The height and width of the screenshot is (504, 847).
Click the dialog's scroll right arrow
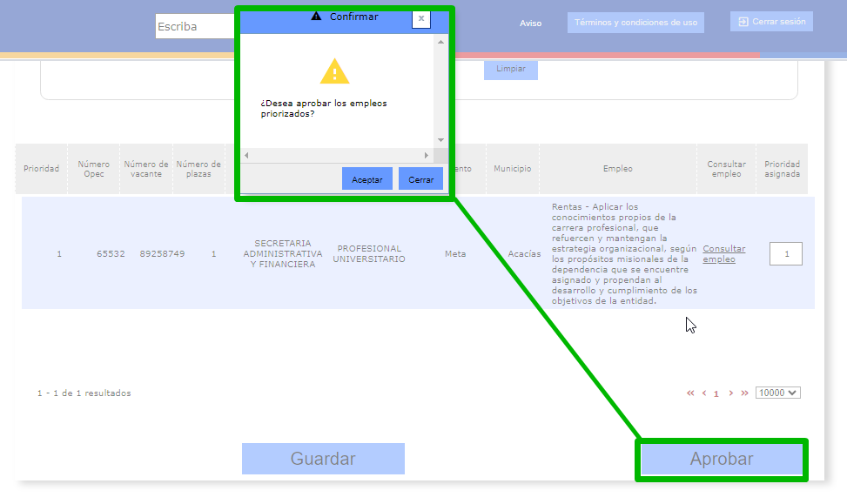point(426,155)
